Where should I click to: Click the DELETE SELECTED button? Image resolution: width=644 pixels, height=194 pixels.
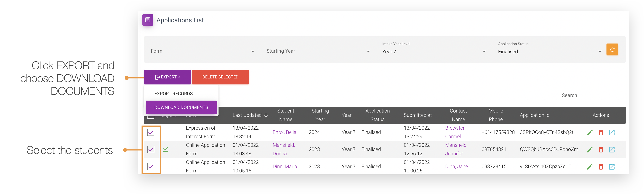(x=220, y=77)
